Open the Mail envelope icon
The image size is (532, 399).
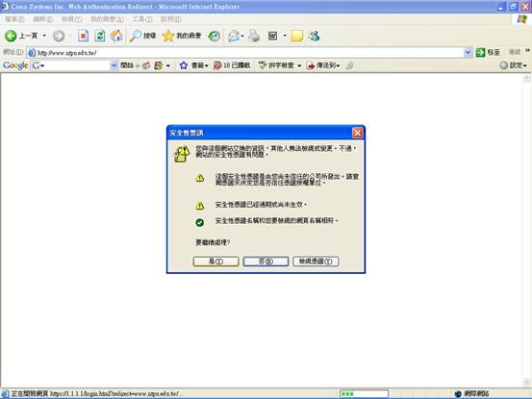[x=234, y=36]
